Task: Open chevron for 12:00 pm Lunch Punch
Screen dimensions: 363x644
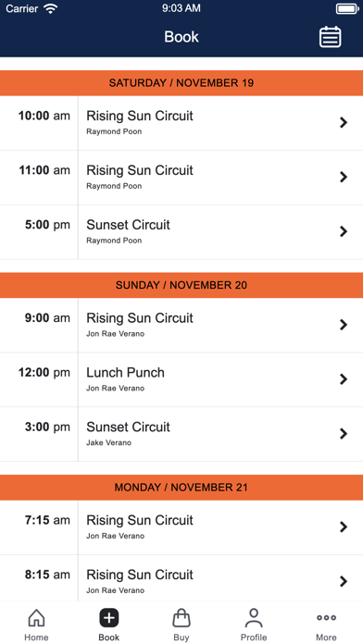Action: pos(344,379)
